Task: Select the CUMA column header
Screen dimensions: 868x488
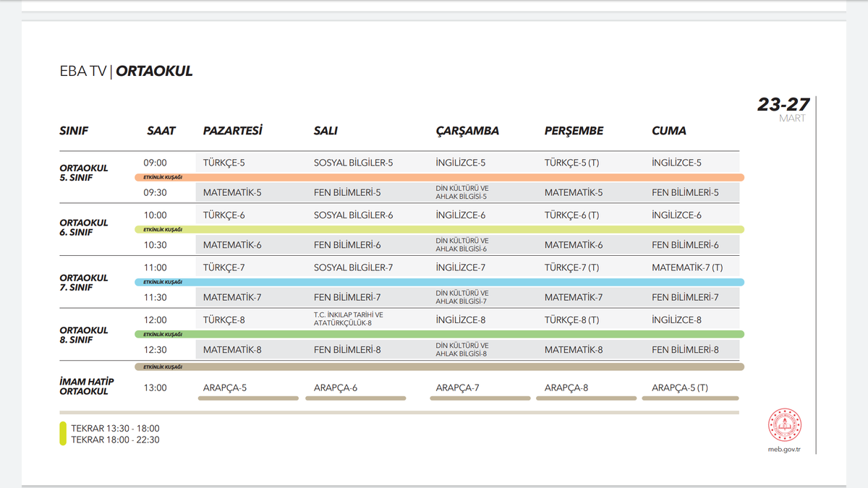Action: (x=669, y=131)
